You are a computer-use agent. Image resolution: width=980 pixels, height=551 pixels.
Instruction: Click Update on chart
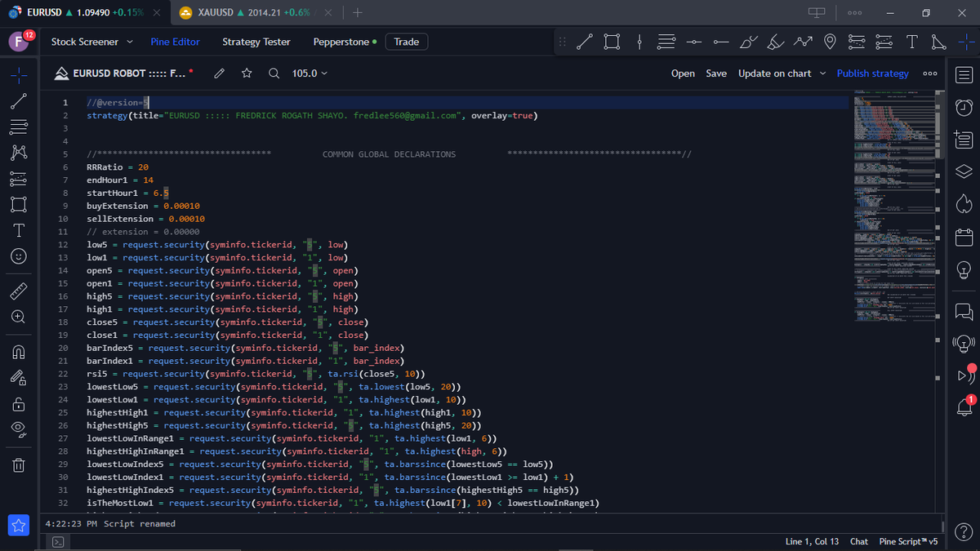point(774,73)
